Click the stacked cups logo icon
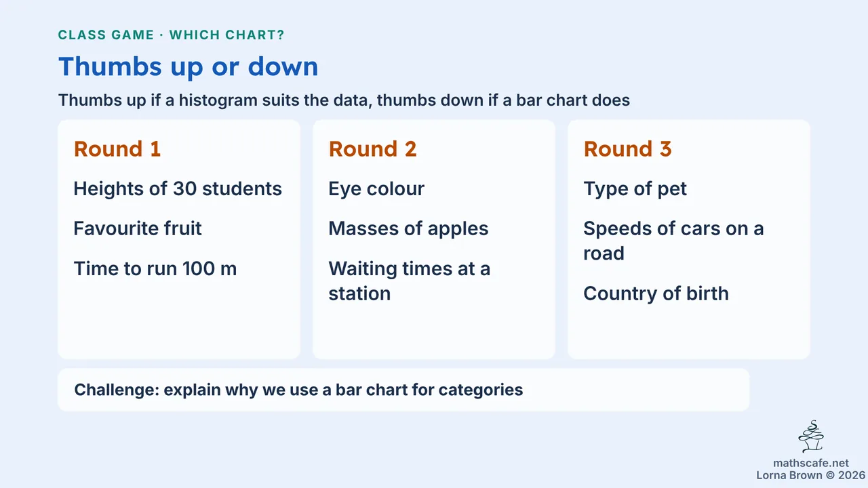This screenshot has height=488, width=868. 811,437
